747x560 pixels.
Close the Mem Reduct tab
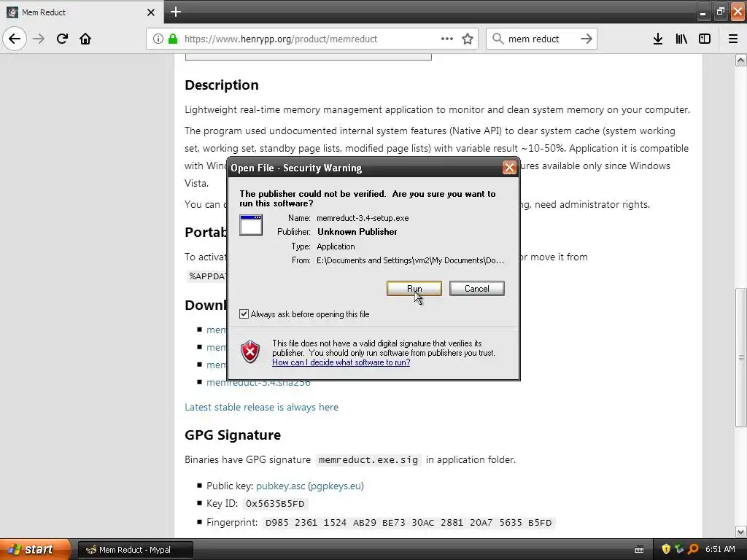(150, 12)
